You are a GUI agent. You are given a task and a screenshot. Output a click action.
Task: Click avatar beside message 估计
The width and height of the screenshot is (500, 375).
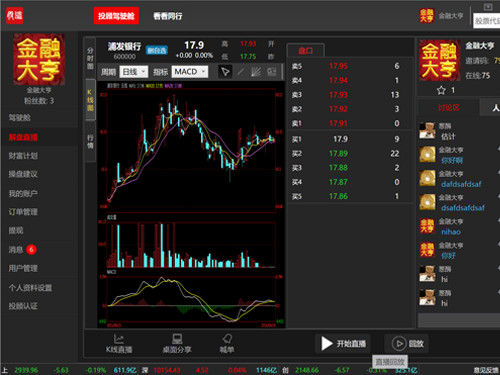[x=427, y=131]
